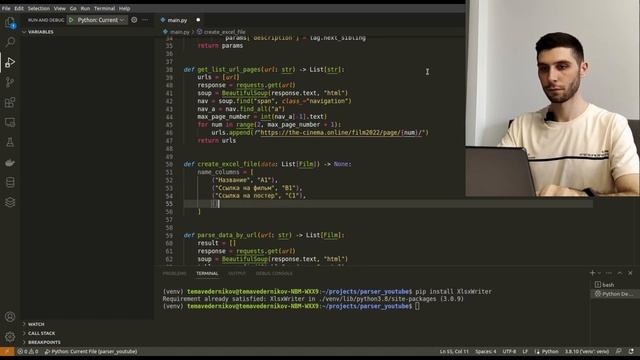This screenshot has height=360, width=640.
Task: Open the Manage gear icon in activity bar
Action: click(x=10, y=337)
